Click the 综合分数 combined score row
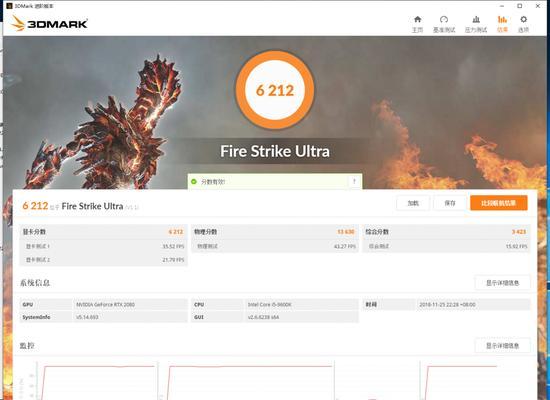The width and height of the screenshot is (550, 400). (446, 232)
